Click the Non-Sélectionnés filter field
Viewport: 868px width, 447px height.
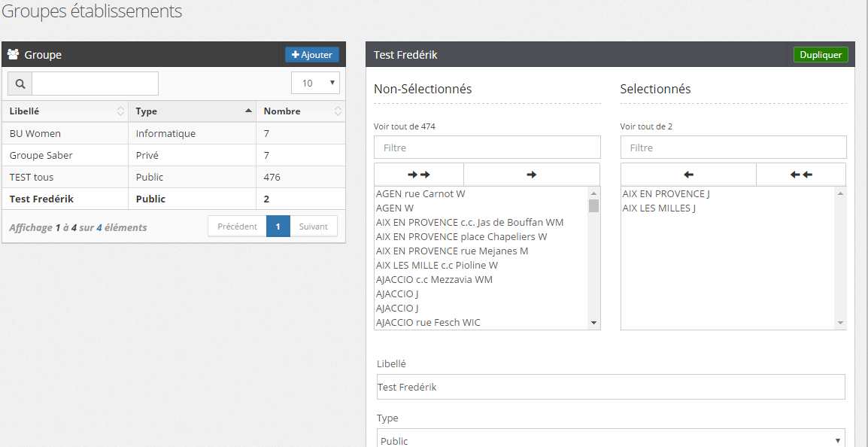tap(487, 147)
